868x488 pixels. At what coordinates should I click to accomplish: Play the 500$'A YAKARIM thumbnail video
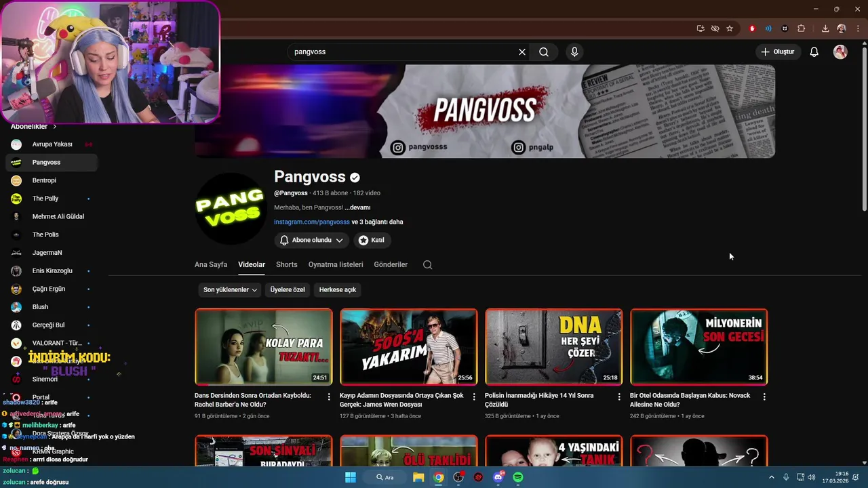[409, 347]
